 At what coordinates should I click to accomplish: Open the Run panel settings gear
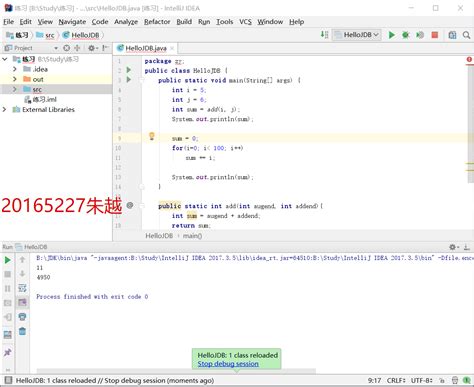click(x=453, y=247)
